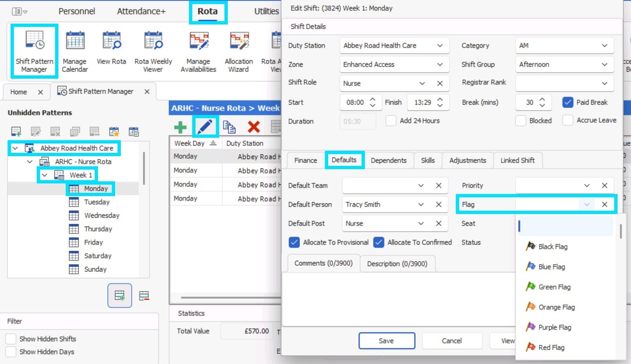Delete shift with the red X icon
This screenshot has height=364, width=631.
click(x=254, y=127)
